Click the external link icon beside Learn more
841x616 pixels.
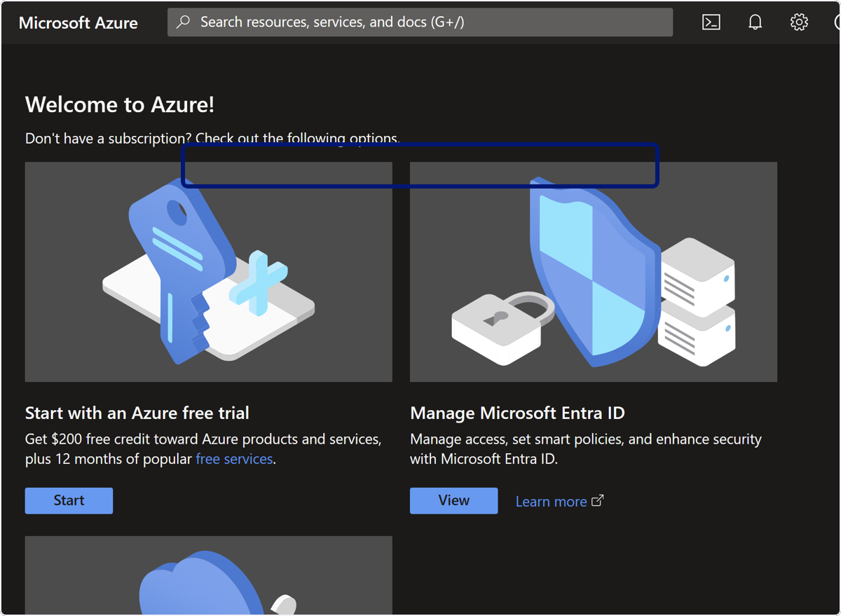(598, 501)
